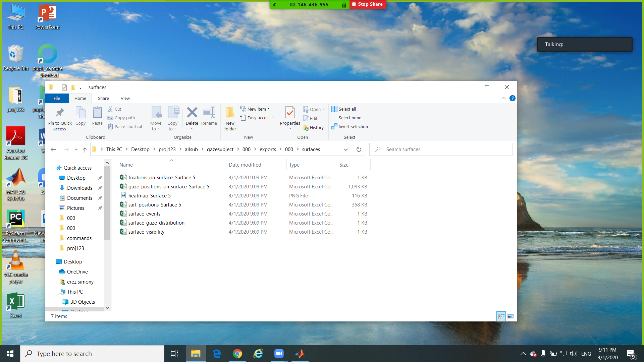Sort by Size column header
Viewport: 644px width, 362px height.
(x=344, y=165)
